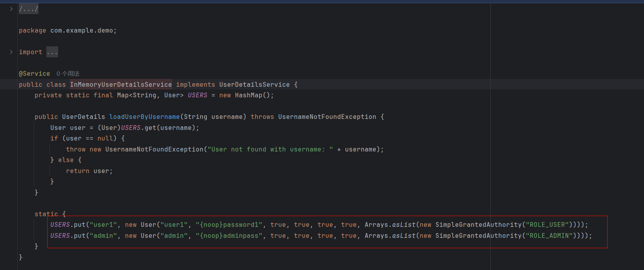Click the "{noop}password1" string literal
Screen dimensions: 644x270
coord(229,225)
